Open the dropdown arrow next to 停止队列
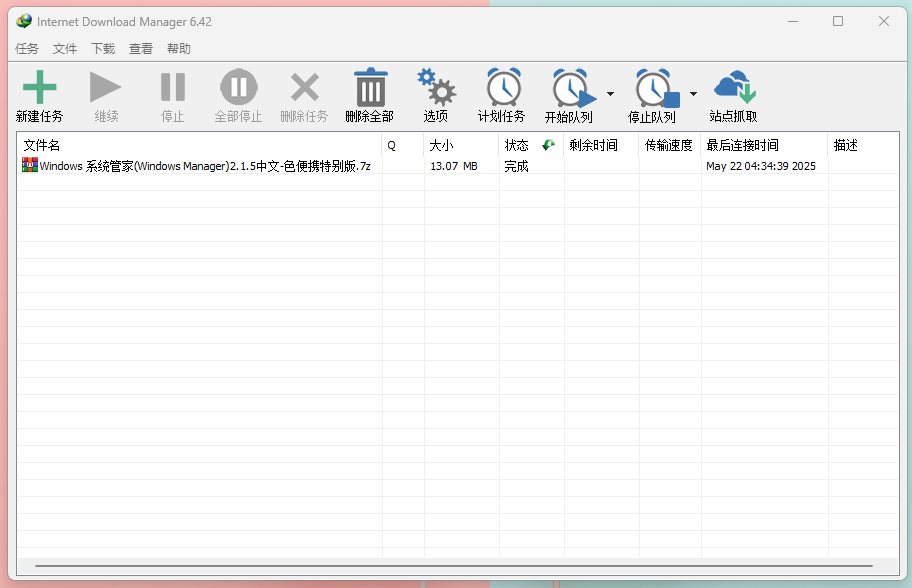Image resolution: width=912 pixels, height=588 pixels. tap(693, 92)
